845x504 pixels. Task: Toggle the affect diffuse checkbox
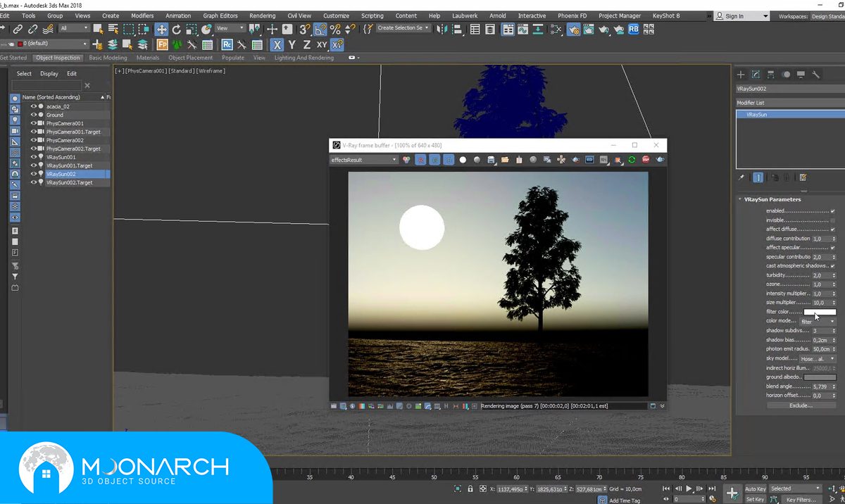point(833,229)
